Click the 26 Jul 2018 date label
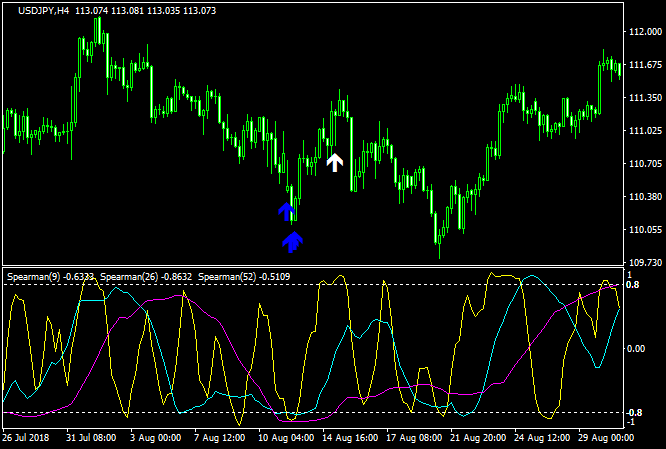The height and width of the screenshot is (449, 666). tap(25, 438)
